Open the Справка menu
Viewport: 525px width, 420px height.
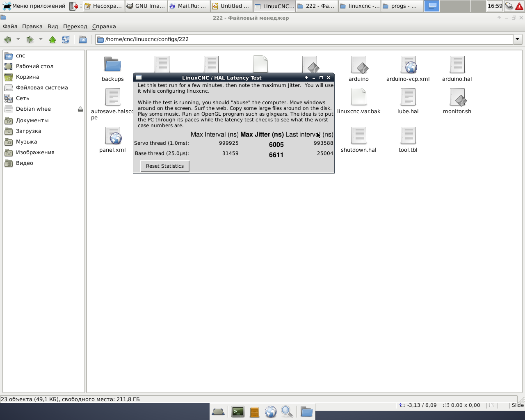104,26
